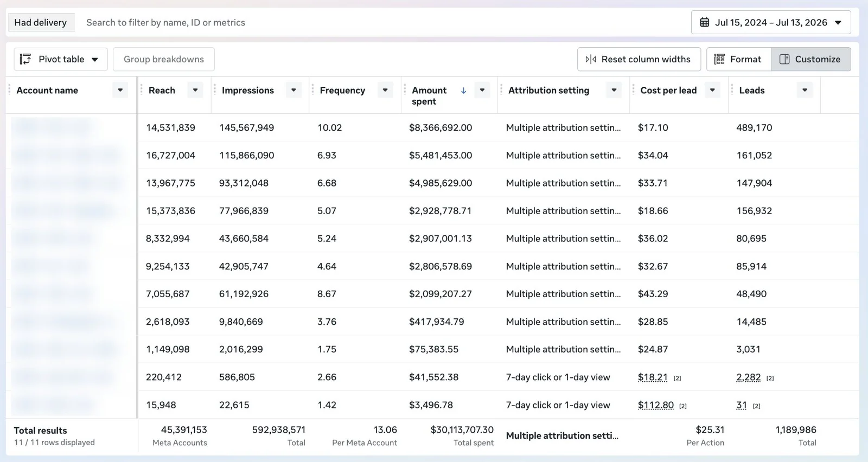868x462 pixels.
Task: Open Cost per lead column menu arrow
Action: click(x=712, y=90)
